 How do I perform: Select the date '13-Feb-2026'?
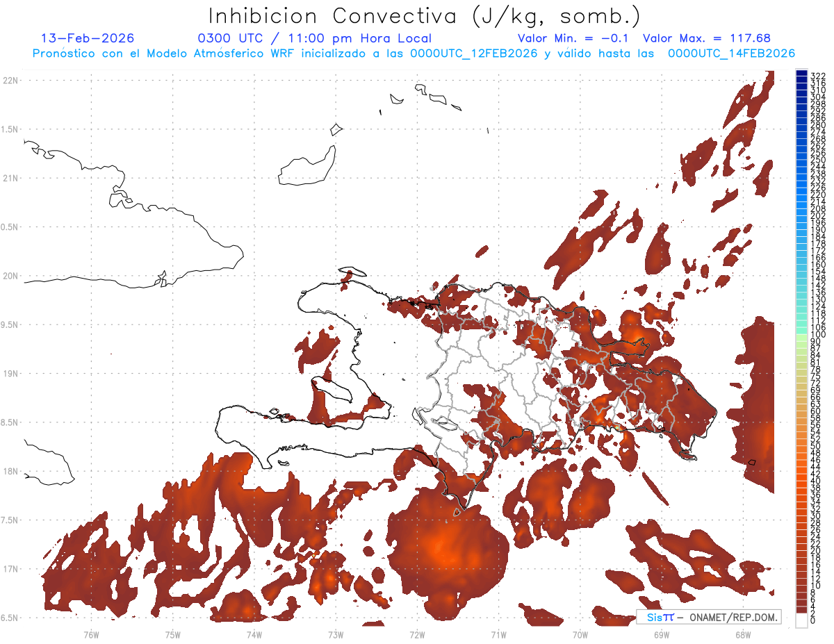click(x=88, y=38)
